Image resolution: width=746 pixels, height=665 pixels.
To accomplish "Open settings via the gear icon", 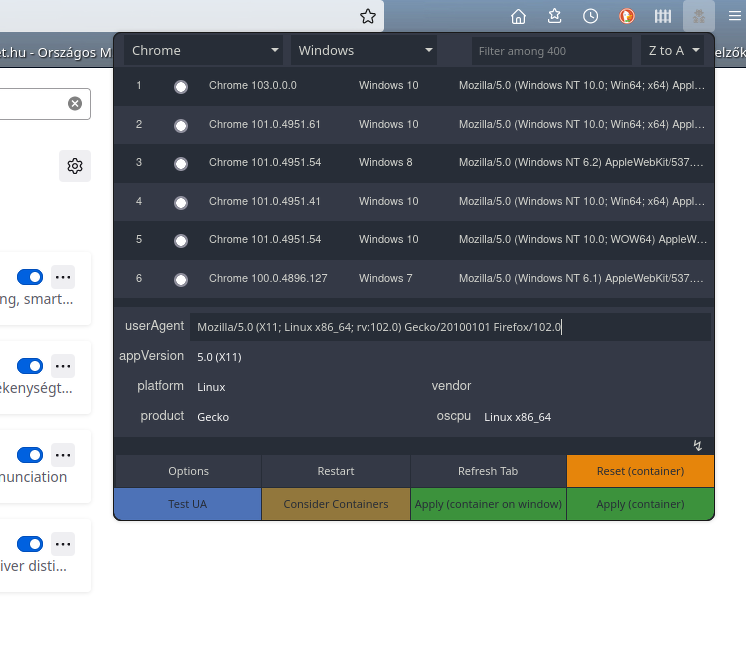I will pyautogui.click(x=75, y=166).
